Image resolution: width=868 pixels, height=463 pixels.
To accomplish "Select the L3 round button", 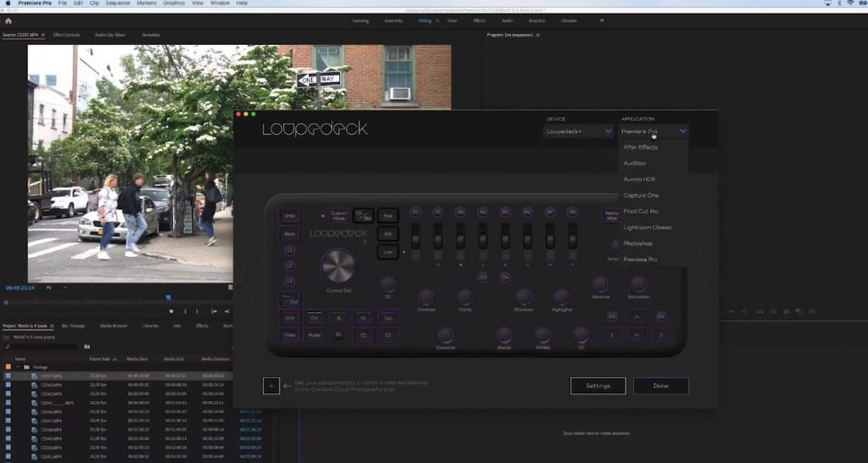I will 290,282.
